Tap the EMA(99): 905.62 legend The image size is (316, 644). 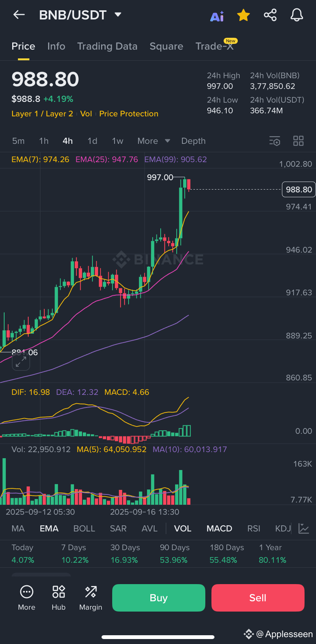coord(176,159)
